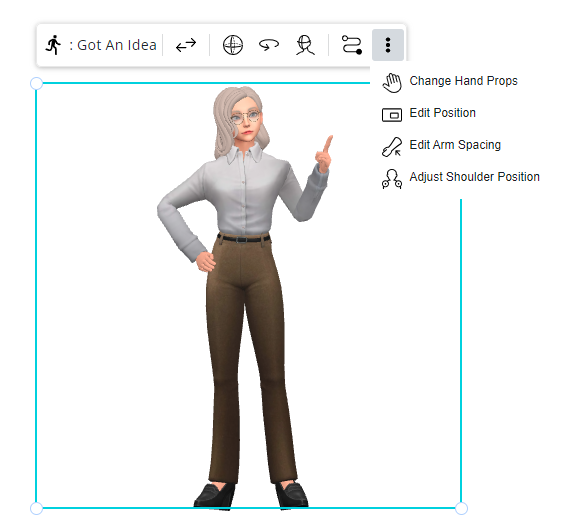Viewport: 583px width, 529px height.
Task: Flip the character with the double-arrow icon
Action: pos(186,45)
